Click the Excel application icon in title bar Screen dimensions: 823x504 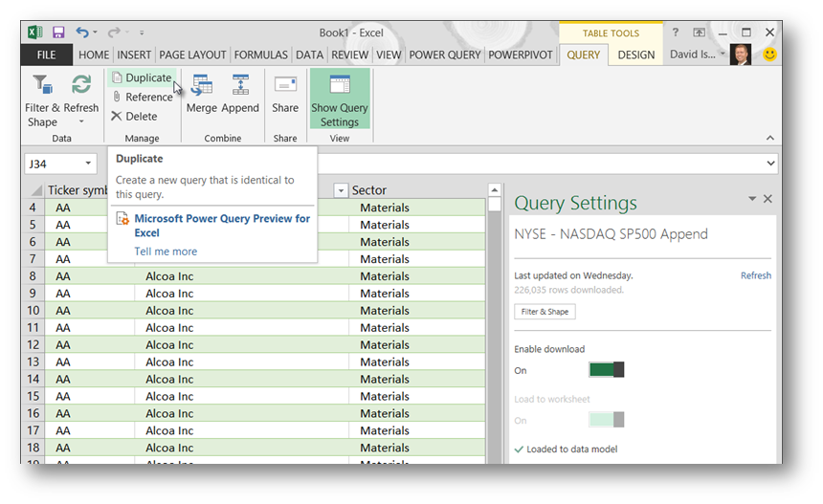point(35,33)
